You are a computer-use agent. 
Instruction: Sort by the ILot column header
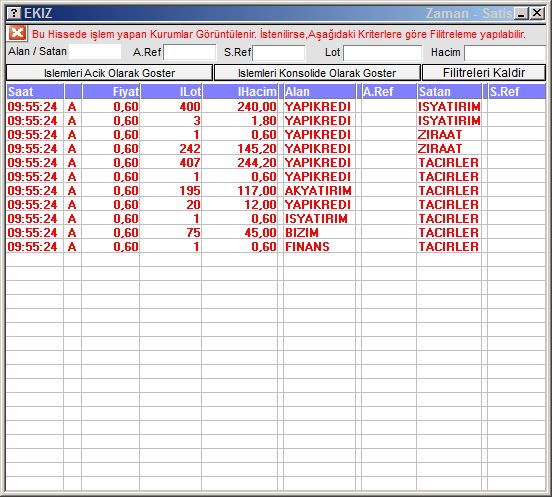tap(171, 92)
